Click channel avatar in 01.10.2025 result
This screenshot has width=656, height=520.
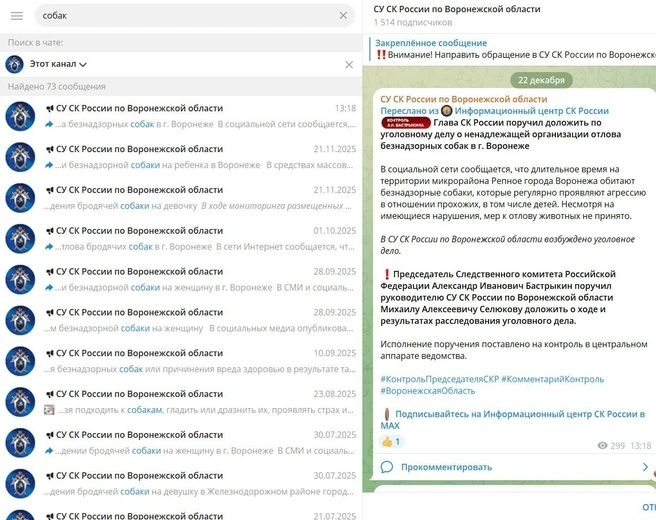pyautogui.click(x=20, y=238)
